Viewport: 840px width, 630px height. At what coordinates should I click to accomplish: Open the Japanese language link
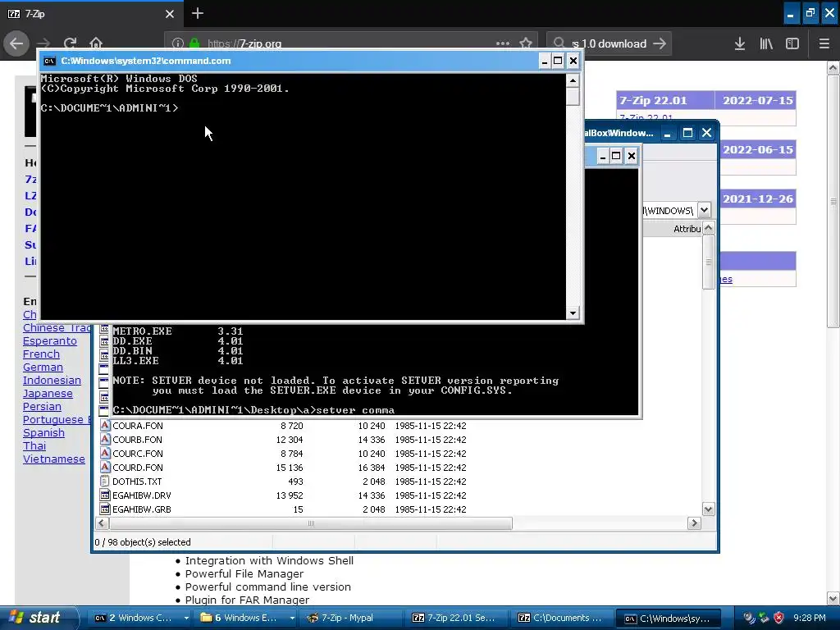48,394
